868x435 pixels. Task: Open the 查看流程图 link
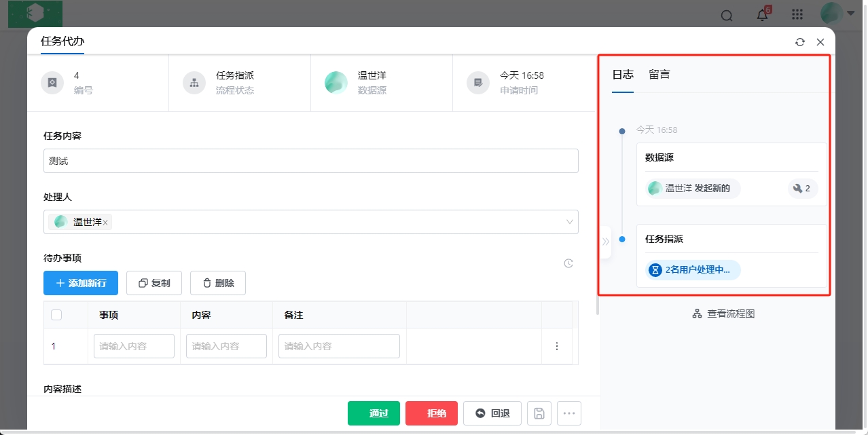pos(724,314)
